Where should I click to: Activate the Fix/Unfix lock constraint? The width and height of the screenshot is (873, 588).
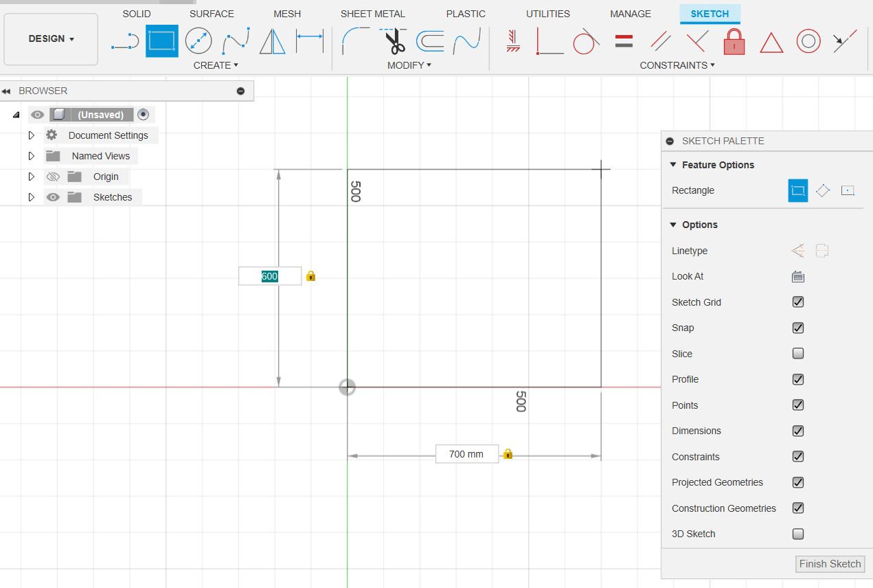click(734, 41)
